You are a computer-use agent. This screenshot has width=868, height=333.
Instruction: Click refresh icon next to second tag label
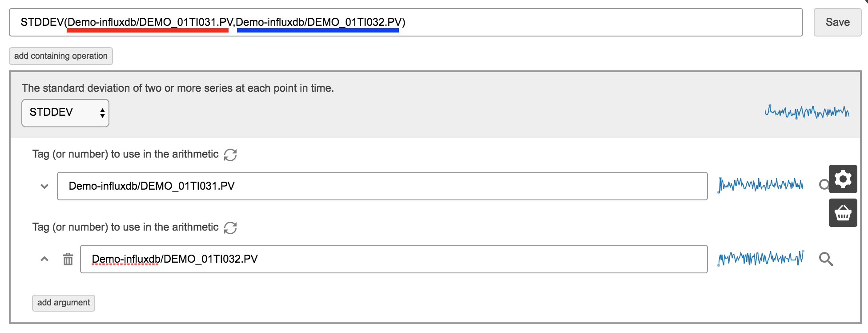(x=230, y=227)
